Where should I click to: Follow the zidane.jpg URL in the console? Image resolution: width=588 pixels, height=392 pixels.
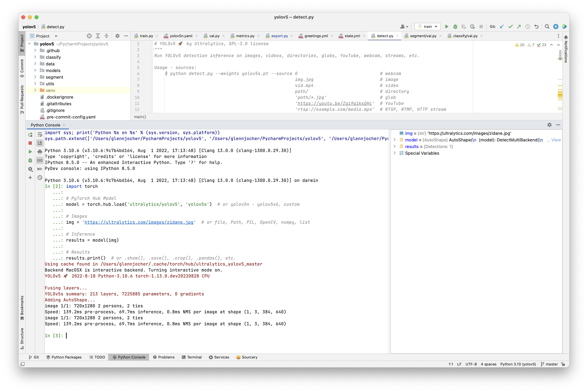pos(139,222)
